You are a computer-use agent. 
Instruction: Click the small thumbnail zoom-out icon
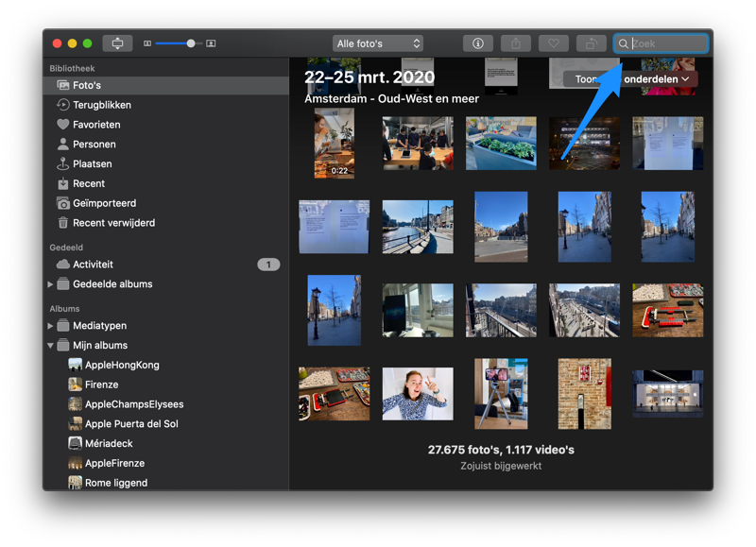[147, 43]
